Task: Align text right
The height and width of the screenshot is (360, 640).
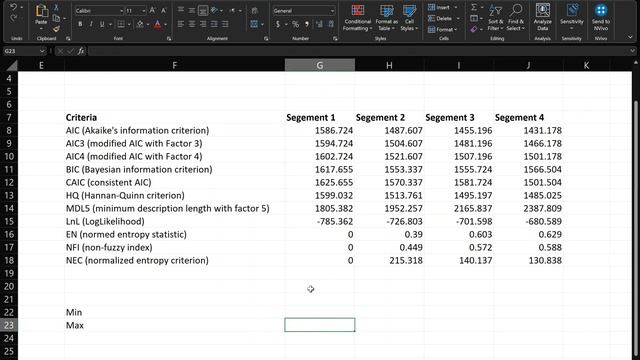Action: click(203, 24)
